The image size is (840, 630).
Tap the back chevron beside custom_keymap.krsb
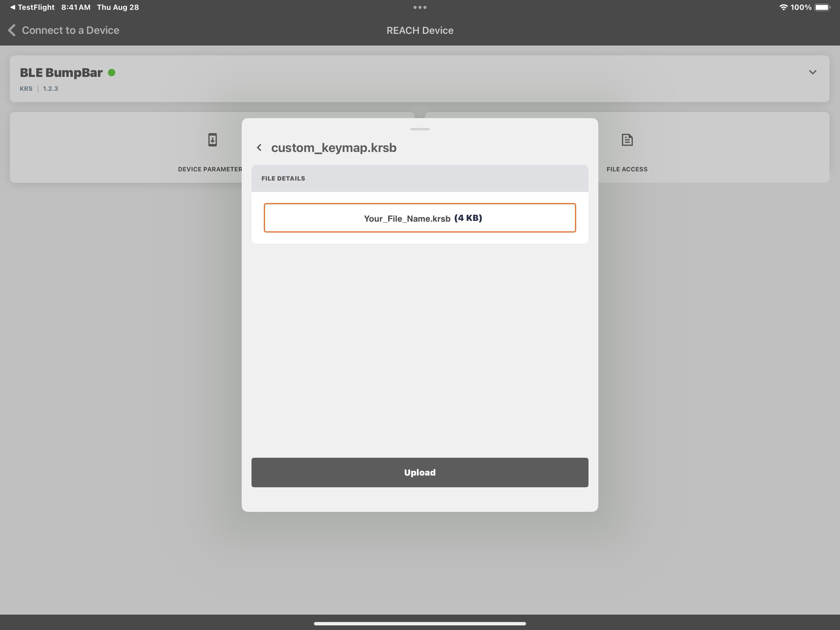click(260, 147)
